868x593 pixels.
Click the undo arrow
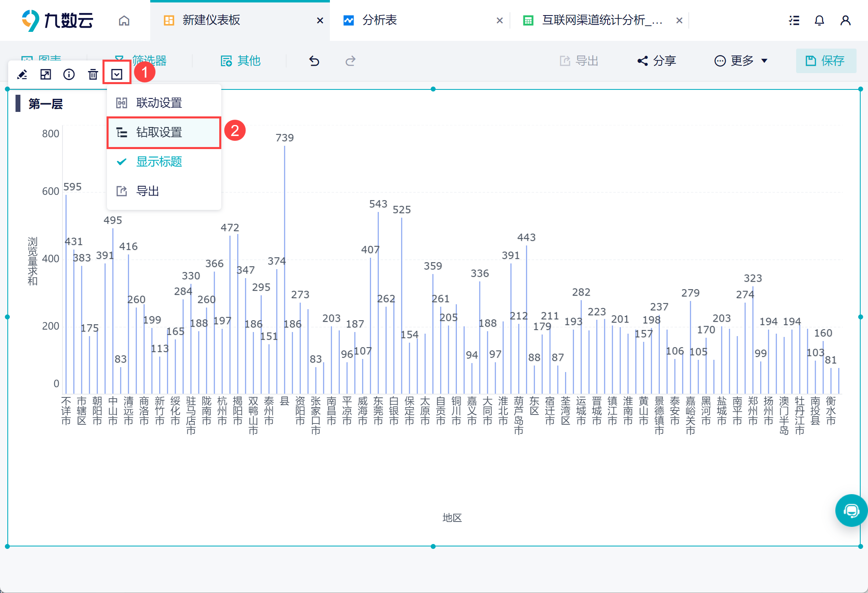(314, 61)
